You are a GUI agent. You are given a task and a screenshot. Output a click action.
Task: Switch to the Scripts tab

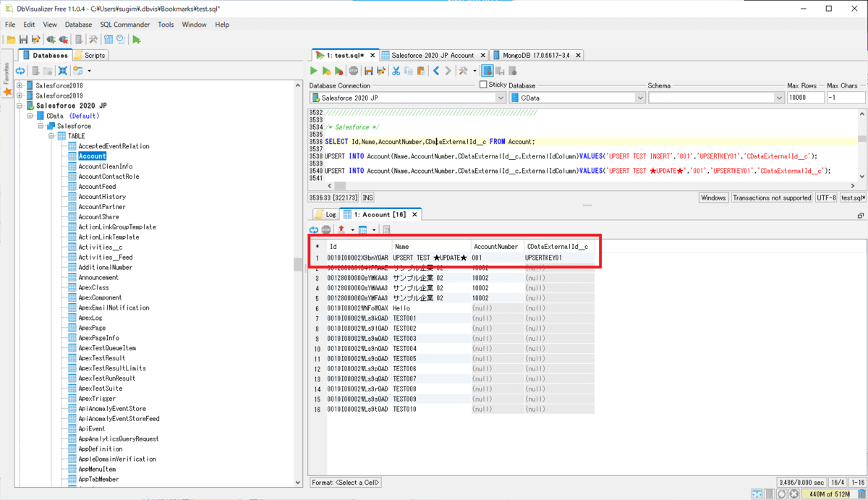(x=90, y=55)
